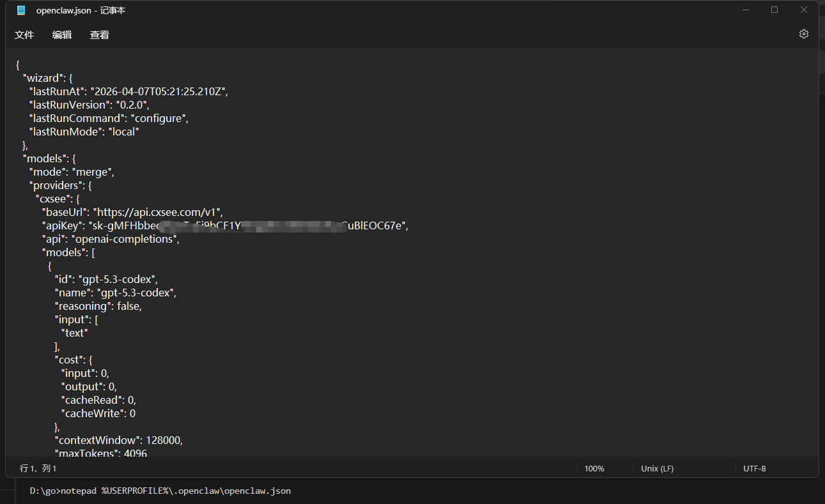Screen dimensions: 825x504
Task: Click the Notepad app icon in title bar
Action: coord(21,10)
